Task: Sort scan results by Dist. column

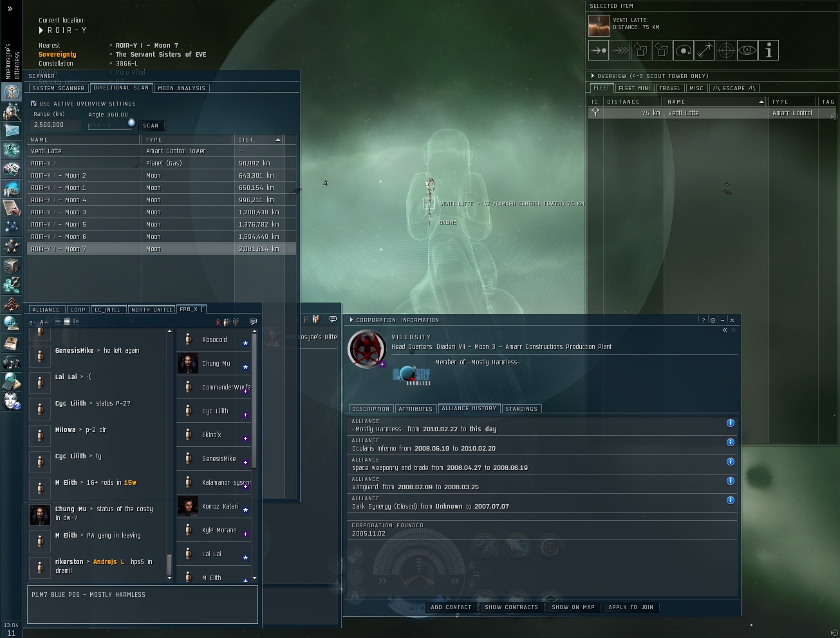Action: pyautogui.click(x=259, y=140)
